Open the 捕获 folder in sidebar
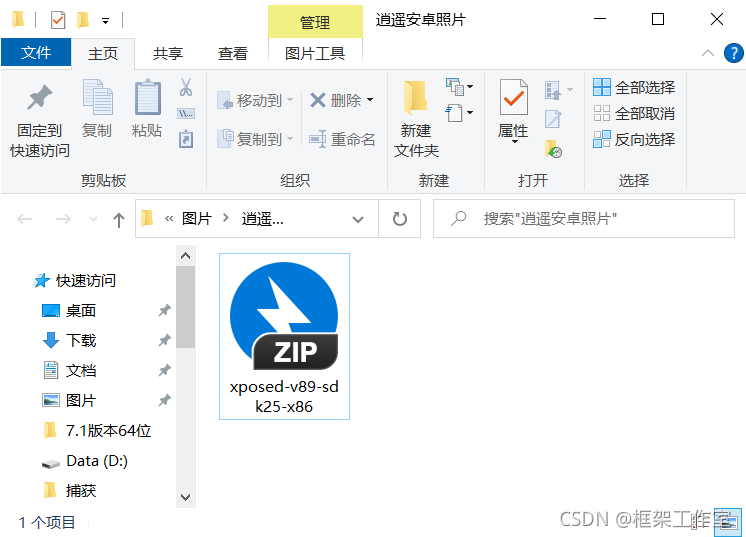 [69, 490]
